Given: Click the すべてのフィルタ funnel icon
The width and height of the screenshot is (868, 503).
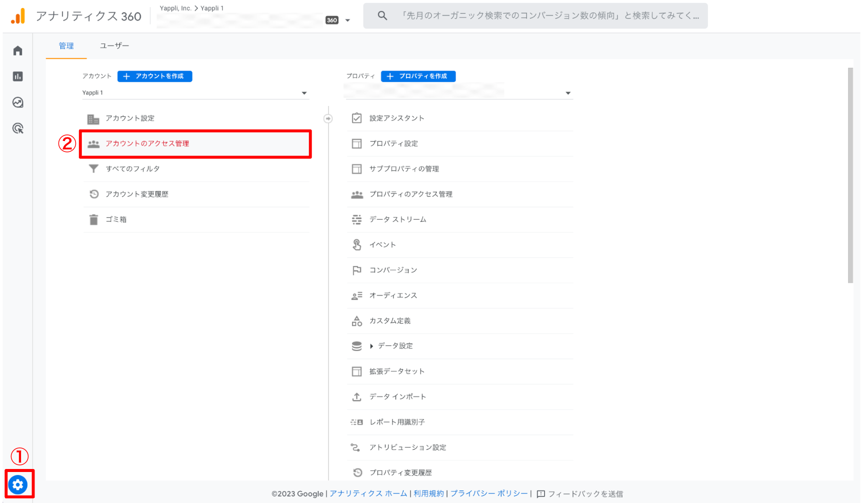Looking at the screenshot, I should 93,169.
